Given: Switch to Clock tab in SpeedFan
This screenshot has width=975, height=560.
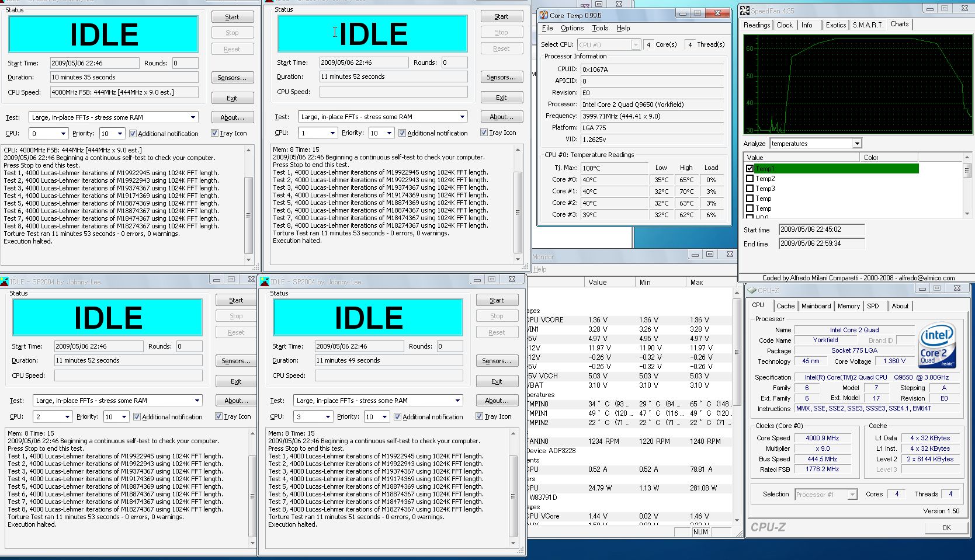Looking at the screenshot, I should click(785, 25).
